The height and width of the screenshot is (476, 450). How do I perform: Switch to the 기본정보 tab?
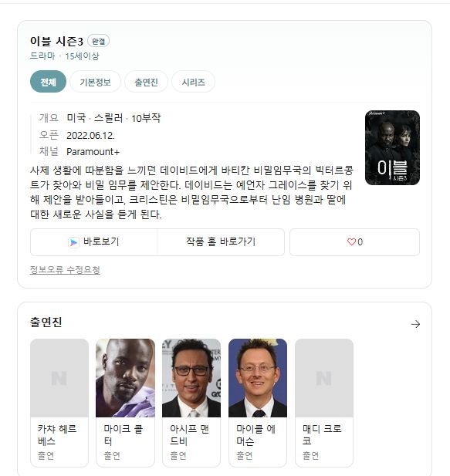click(95, 82)
